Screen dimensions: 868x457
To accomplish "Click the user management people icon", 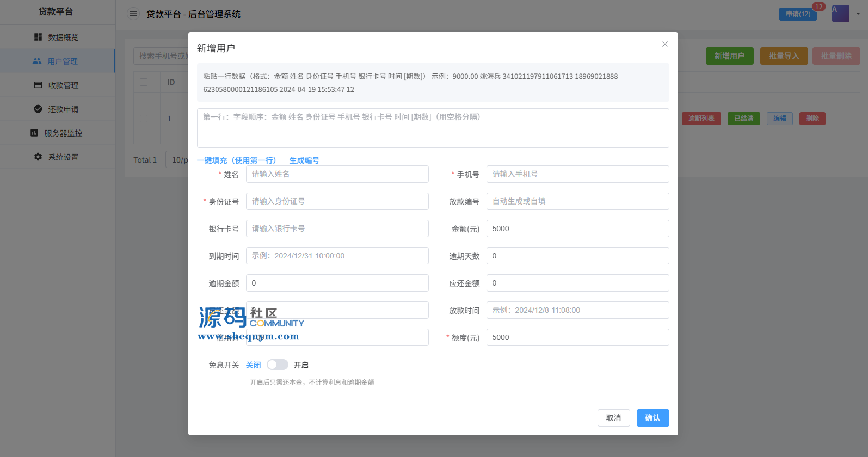I will point(37,61).
